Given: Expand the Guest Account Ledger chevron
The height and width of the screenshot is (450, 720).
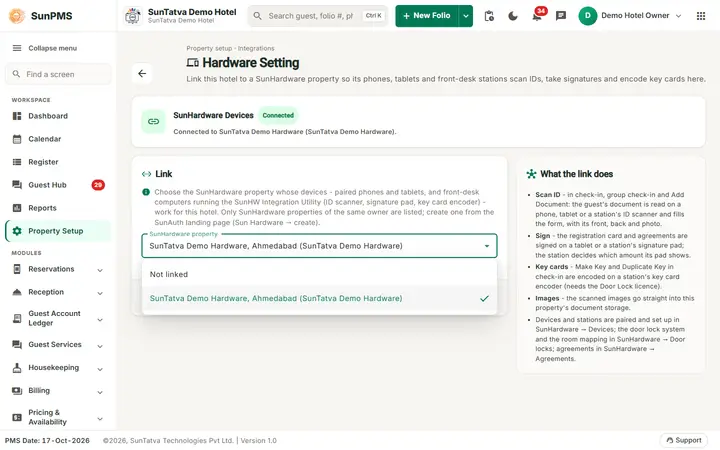Looking at the screenshot, I should [x=100, y=320].
